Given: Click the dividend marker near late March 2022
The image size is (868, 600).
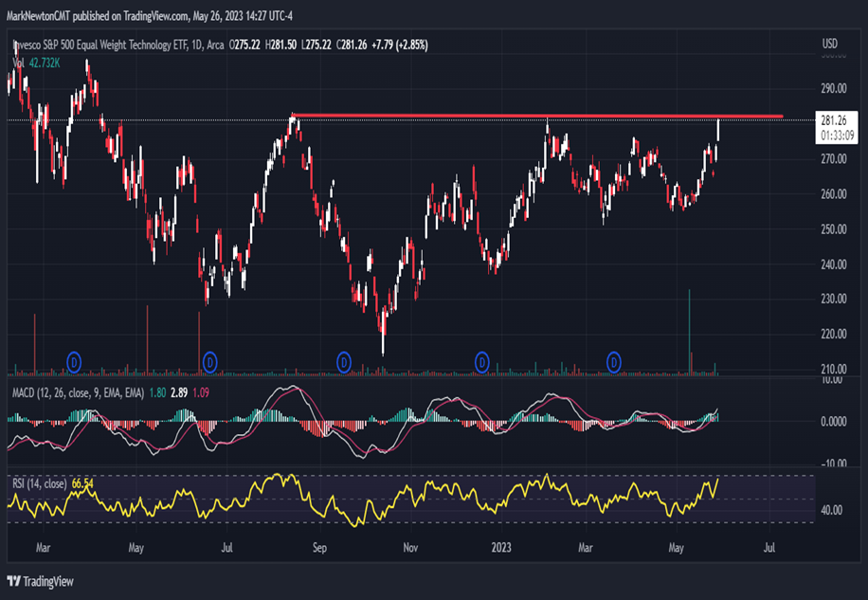Looking at the screenshot, I should (x=74, y=363).
